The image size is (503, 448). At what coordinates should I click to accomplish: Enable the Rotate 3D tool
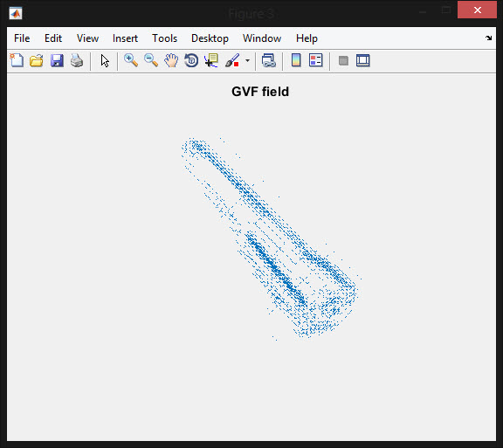point(191,60)
